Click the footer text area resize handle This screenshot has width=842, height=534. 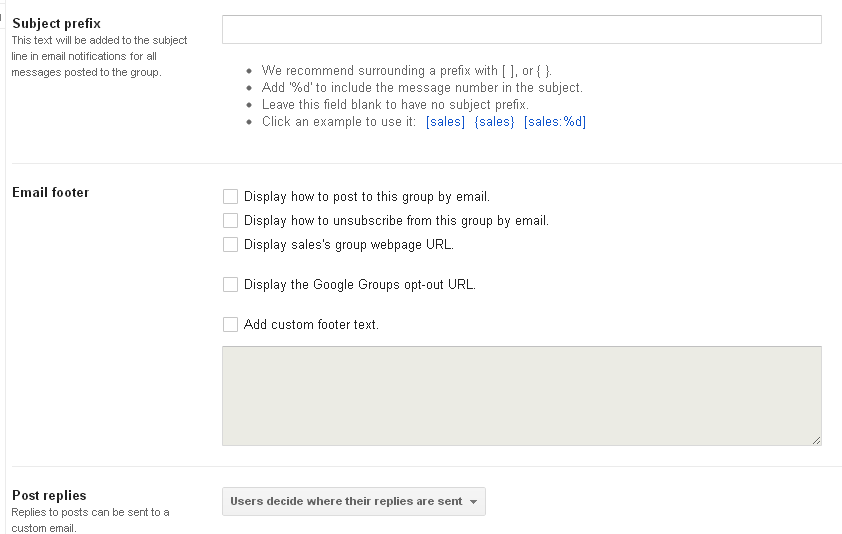[x=816, y=440]
